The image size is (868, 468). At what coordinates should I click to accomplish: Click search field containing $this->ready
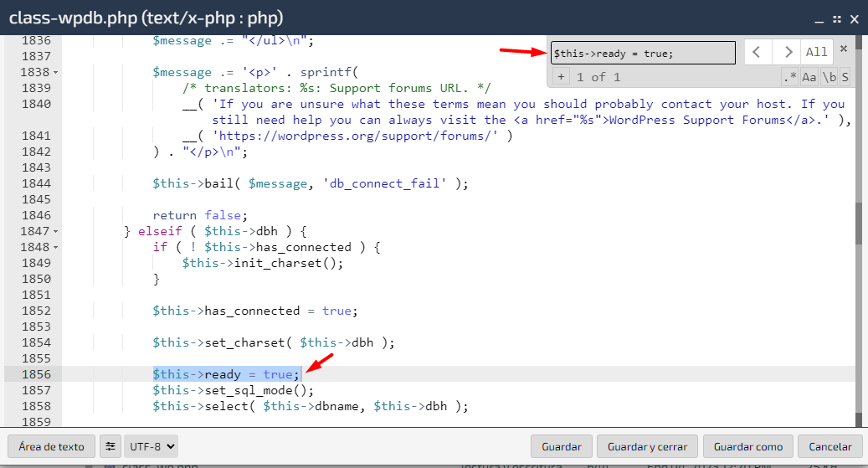643,53
